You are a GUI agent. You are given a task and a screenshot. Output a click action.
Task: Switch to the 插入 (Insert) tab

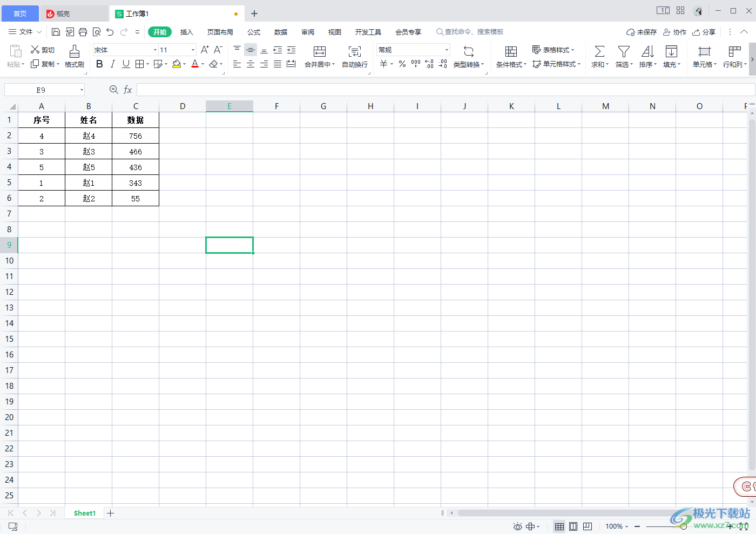(x=186, y=32)
